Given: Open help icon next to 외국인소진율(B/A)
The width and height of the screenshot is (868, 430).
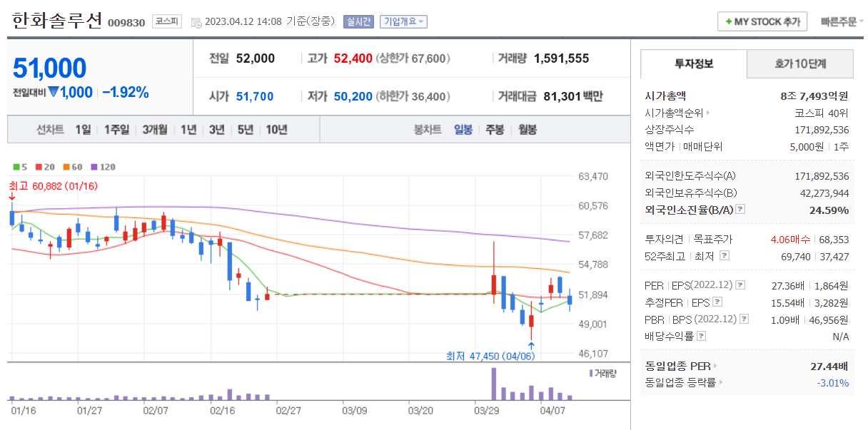Looking at the screenshot, I should (x=740, y=210).
